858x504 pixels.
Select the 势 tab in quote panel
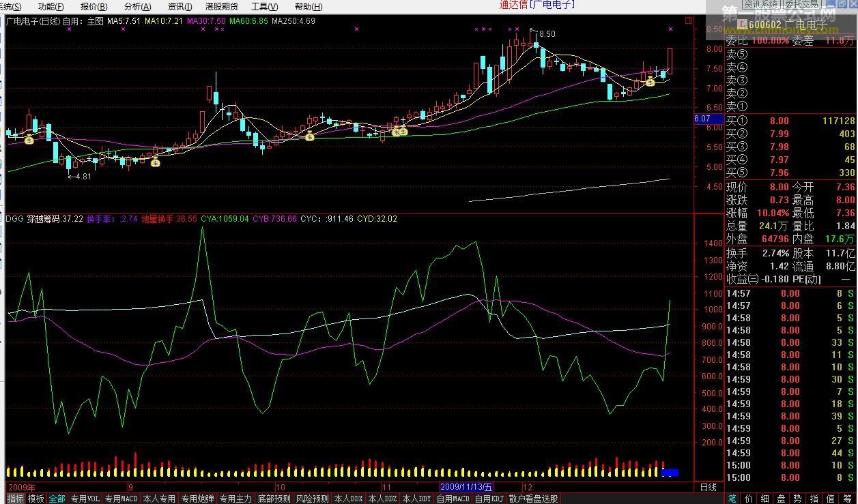pos(798,499)
